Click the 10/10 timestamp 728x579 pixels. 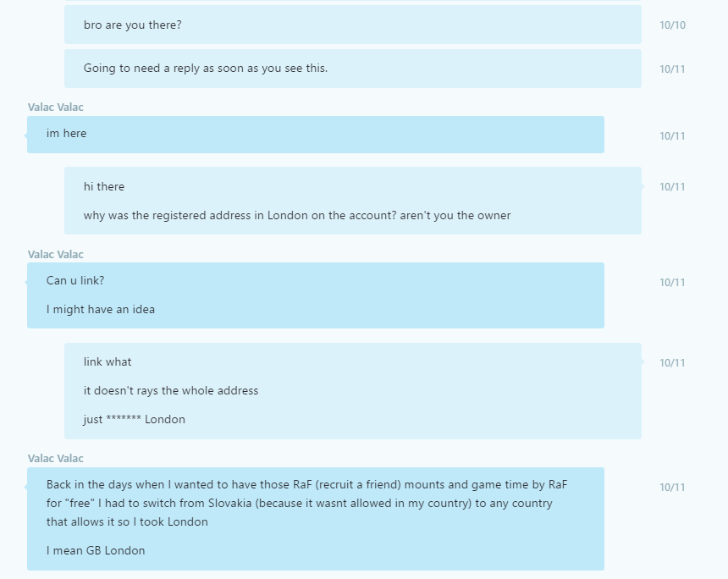[x=672, y=25]
